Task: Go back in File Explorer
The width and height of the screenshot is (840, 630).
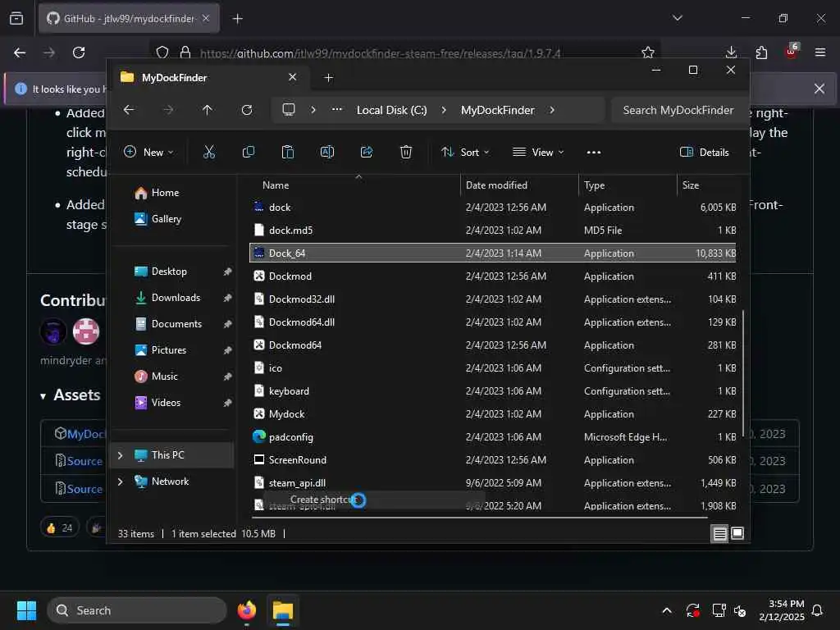Action: click(x=129, y=110)
